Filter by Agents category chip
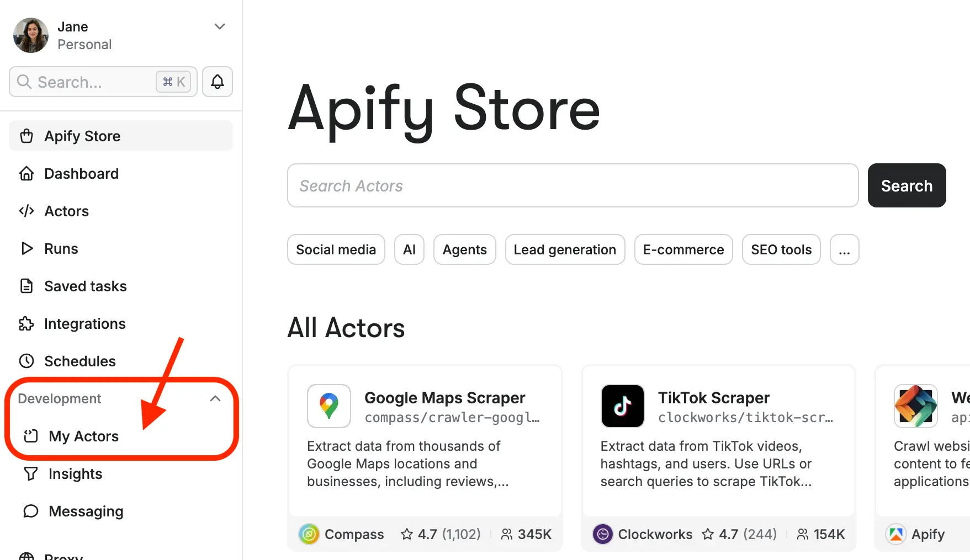Image resolution: width=970 pixels, height=560 pixels. [465, 249]
